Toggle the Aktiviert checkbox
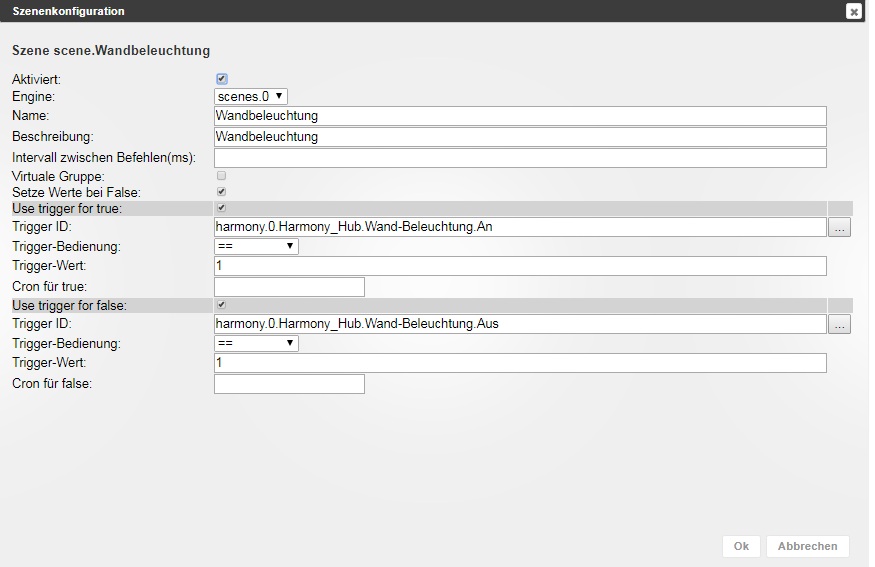Viewport: 875px width, 567px height. (222, 79)
